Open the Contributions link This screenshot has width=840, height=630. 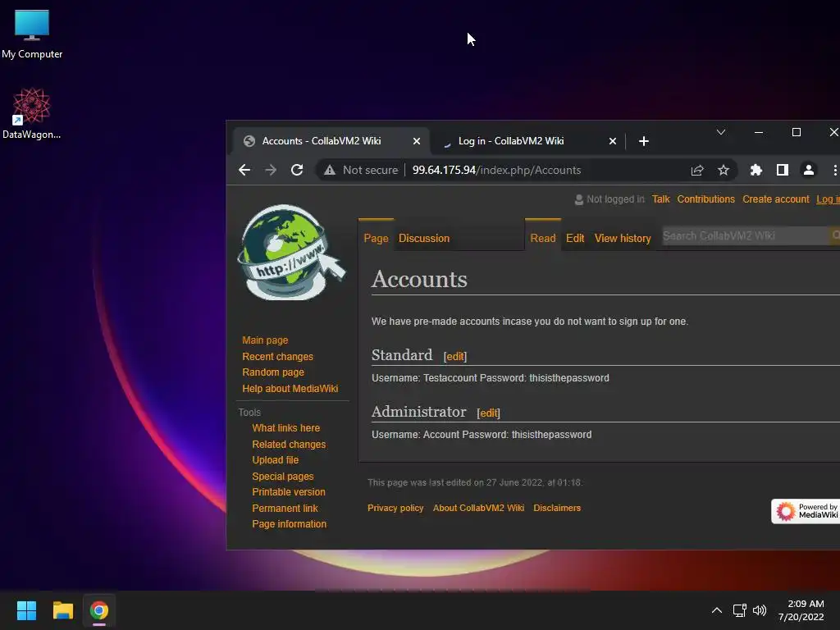[705, 199]
